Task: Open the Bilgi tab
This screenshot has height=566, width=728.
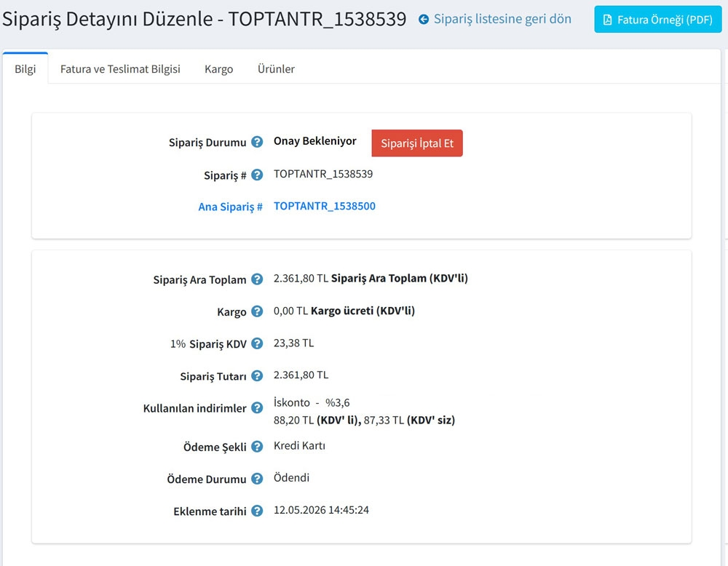Action: (x=25, y=68)
